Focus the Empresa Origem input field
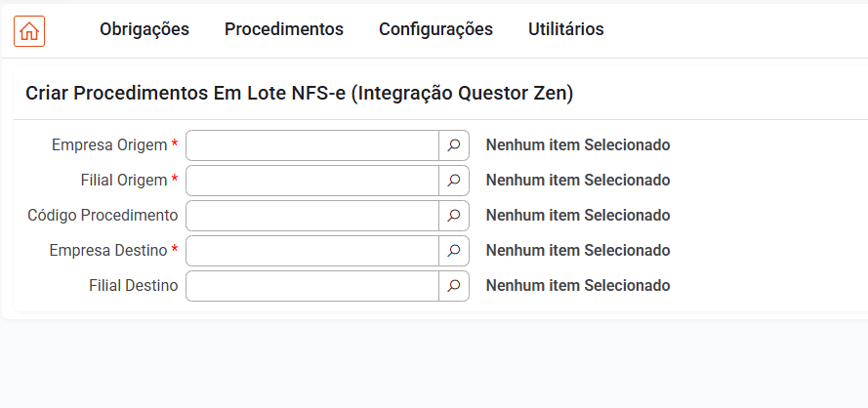This screenshot has width=868, height=408. 312,145
